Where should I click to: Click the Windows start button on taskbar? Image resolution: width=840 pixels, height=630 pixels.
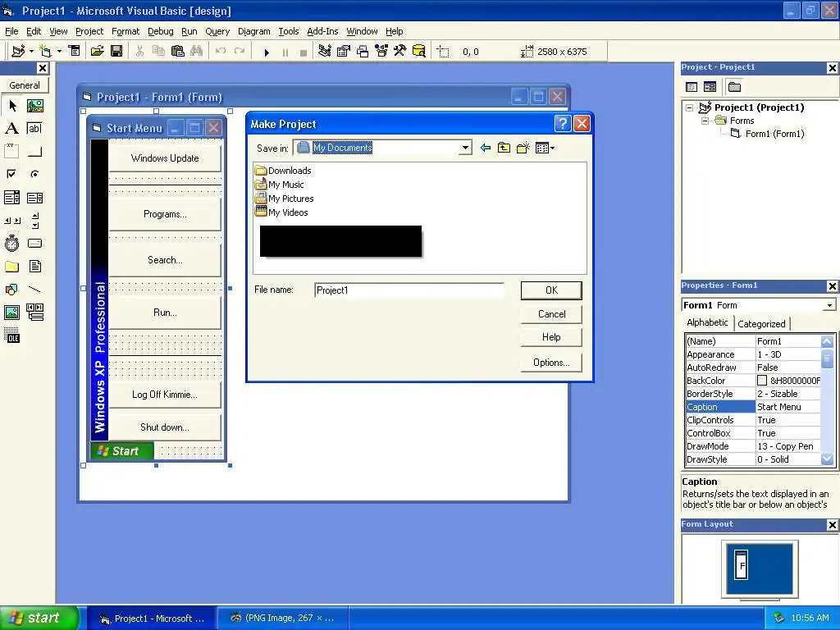39,618
